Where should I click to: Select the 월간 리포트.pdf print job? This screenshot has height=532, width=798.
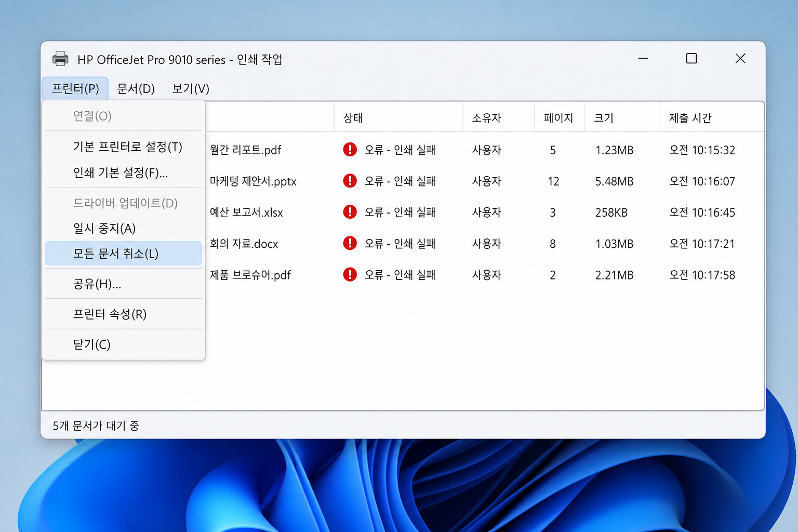245,150
